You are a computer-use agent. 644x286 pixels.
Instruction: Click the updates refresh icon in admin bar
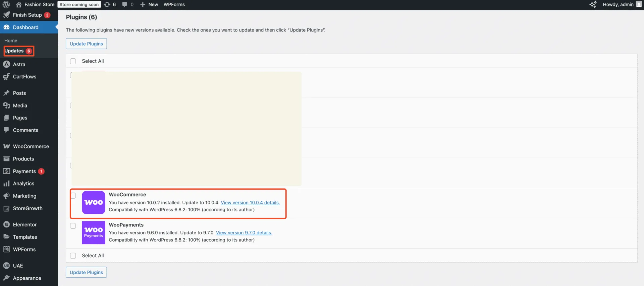pos(107,4)
